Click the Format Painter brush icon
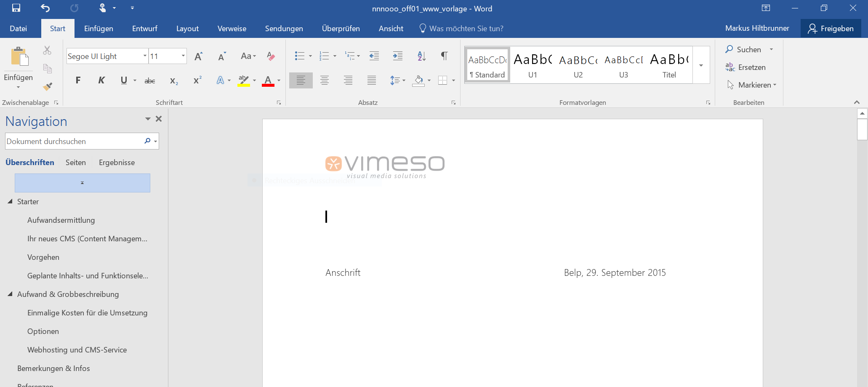The height and width of the screenshot is (387, 868). tap(48, 86)
